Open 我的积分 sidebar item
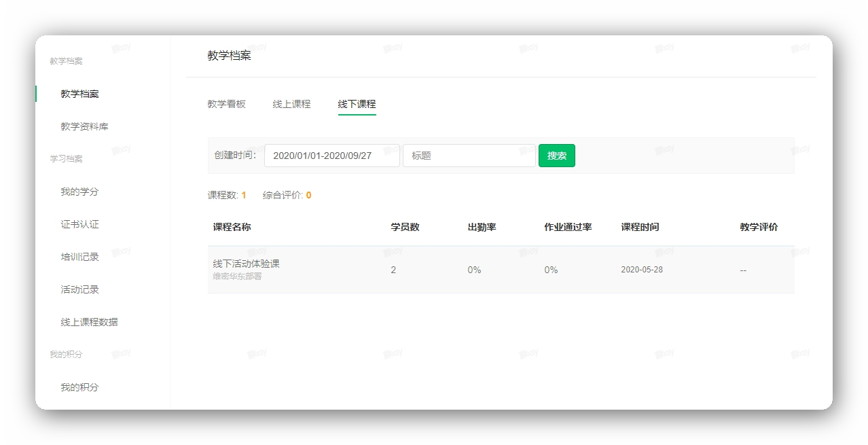Viewport: 868px width, 445px height. pyautogui.click(x=79, y=387)
